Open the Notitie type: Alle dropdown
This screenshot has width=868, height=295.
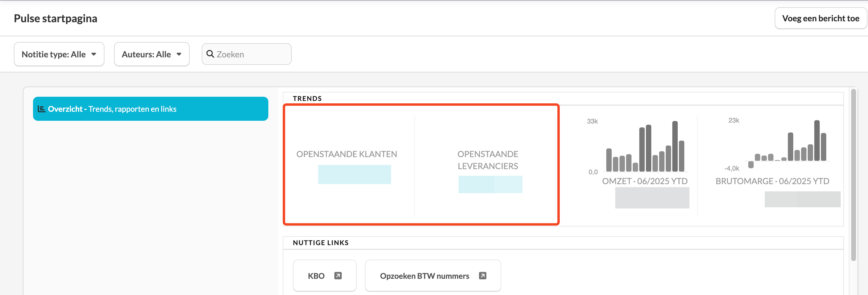59,54
